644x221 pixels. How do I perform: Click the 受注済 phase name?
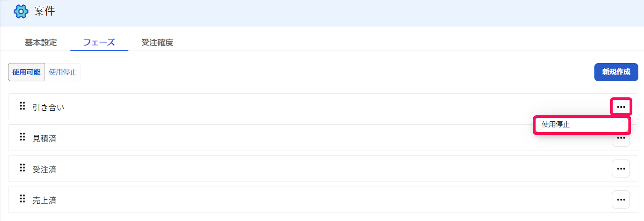point(44,169)
